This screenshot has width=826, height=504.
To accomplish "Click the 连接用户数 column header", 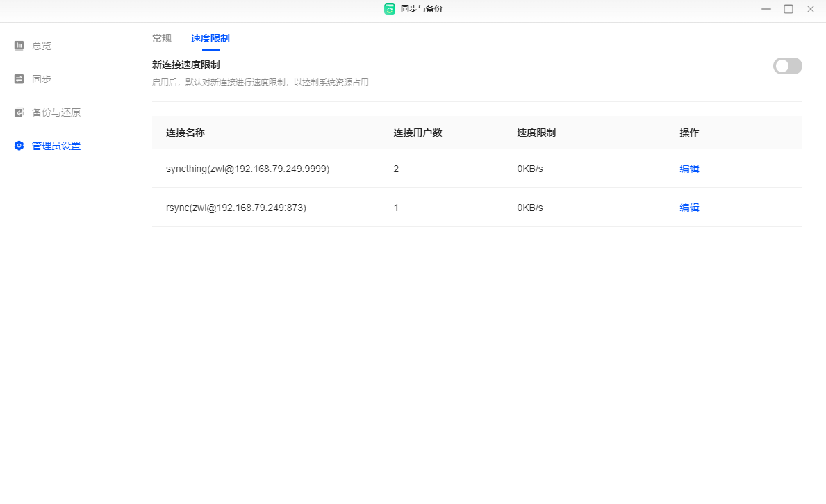I will (x=418, y=133).
